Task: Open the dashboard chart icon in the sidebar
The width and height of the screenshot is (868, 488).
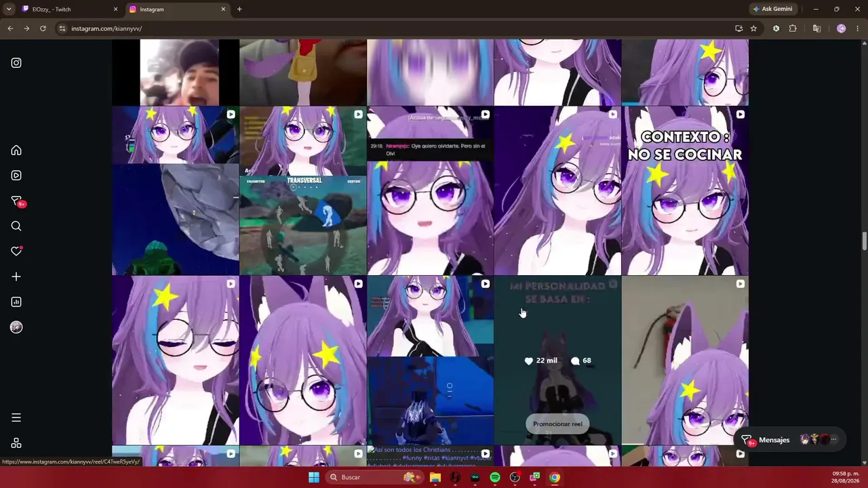Action: click(x=16, y=302)
